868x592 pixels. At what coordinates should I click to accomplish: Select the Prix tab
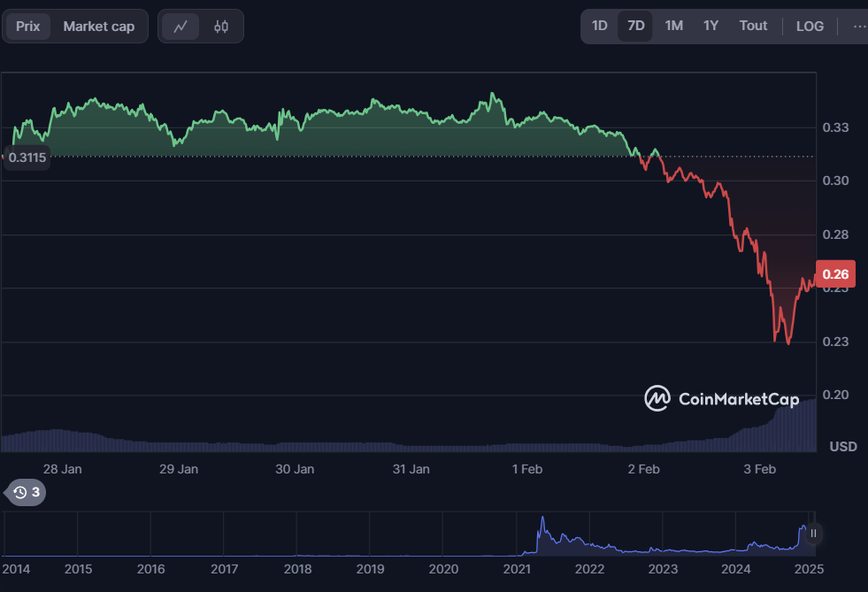pos(28,27)
